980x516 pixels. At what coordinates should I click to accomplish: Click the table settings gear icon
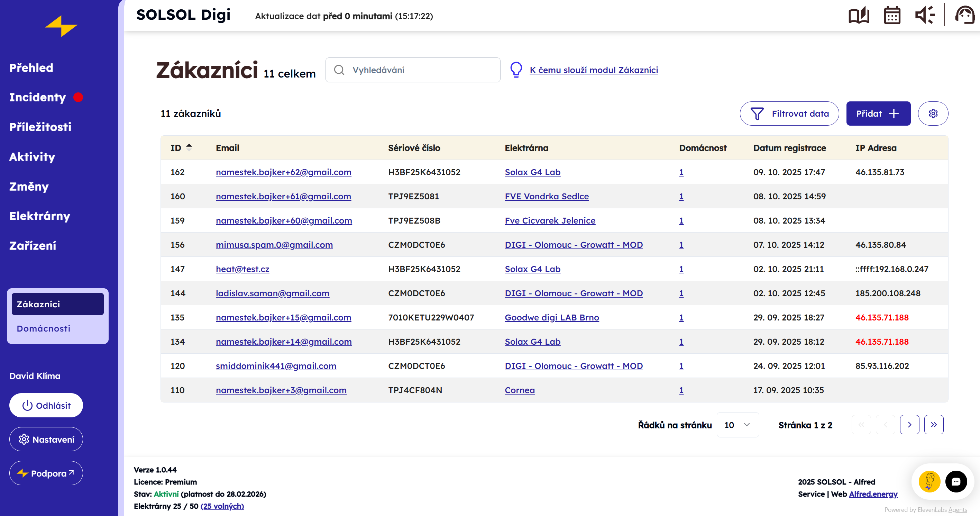pyautogui.click(x=933, y=114)
